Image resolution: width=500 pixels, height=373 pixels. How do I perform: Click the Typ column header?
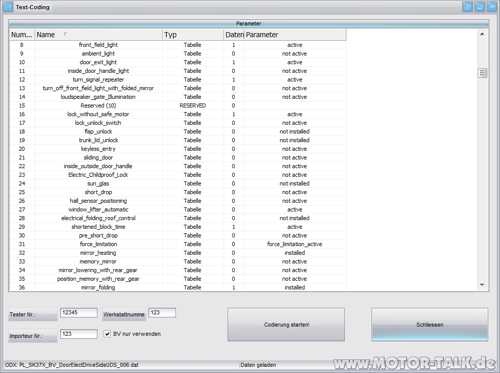tap(193, 35)
